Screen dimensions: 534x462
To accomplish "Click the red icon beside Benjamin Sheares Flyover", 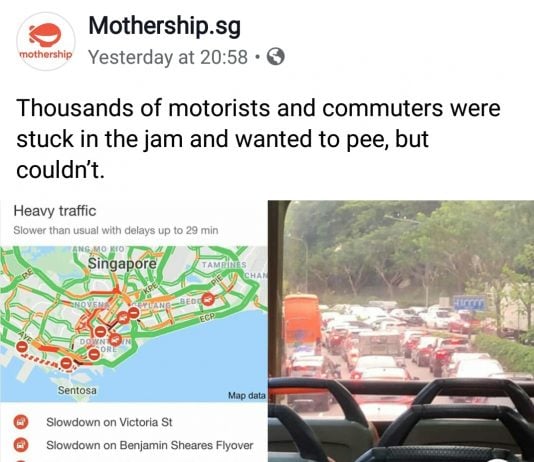I will point(20,445).
